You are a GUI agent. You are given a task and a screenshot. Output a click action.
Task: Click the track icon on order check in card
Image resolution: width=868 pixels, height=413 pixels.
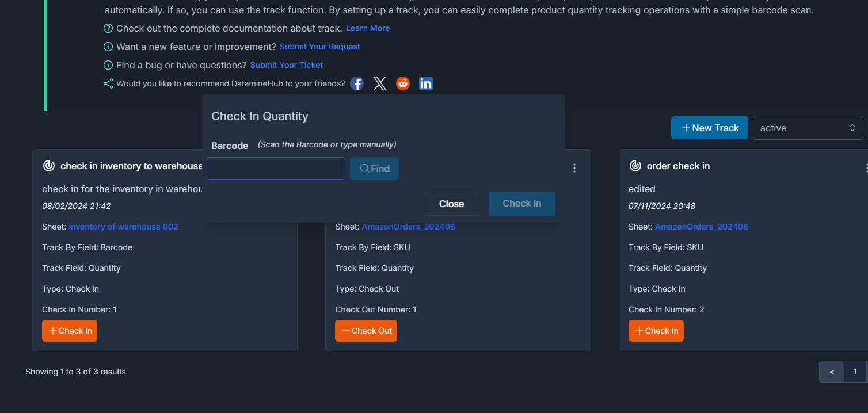click(x=635, y=166)
